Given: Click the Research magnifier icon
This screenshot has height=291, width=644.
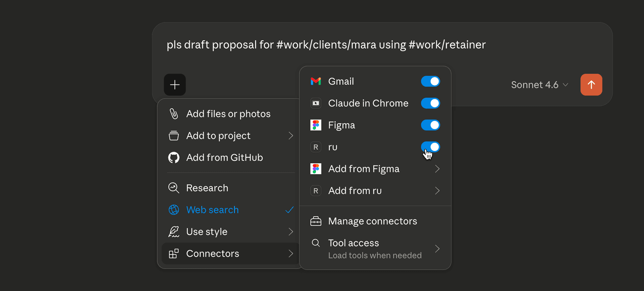Looking at the screenshot, I should (x=174, y=188).
